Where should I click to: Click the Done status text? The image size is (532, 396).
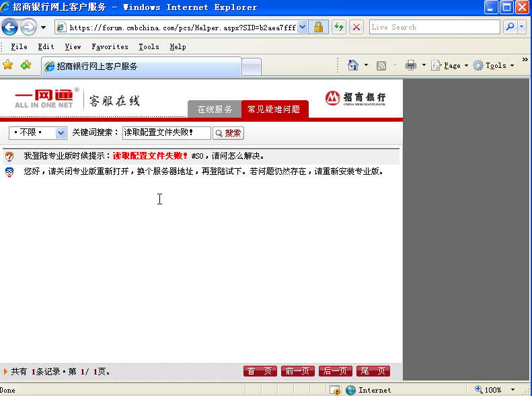tap(7, 390)
